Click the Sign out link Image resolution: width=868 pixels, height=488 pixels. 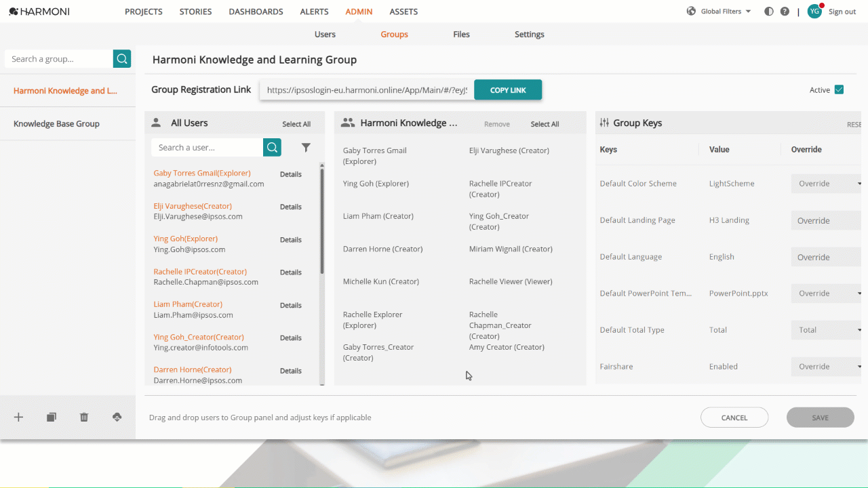point(842,12)
